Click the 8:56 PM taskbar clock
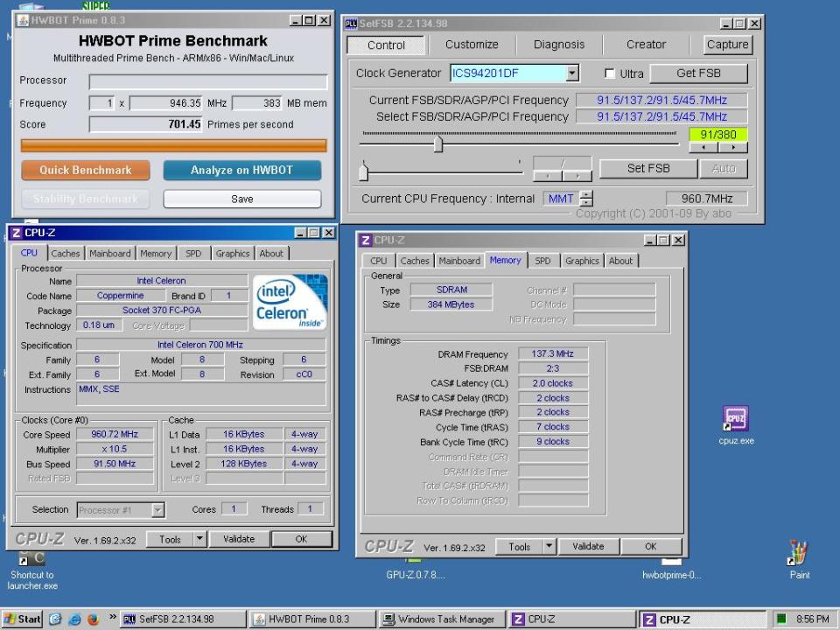 tap(813, 619)
